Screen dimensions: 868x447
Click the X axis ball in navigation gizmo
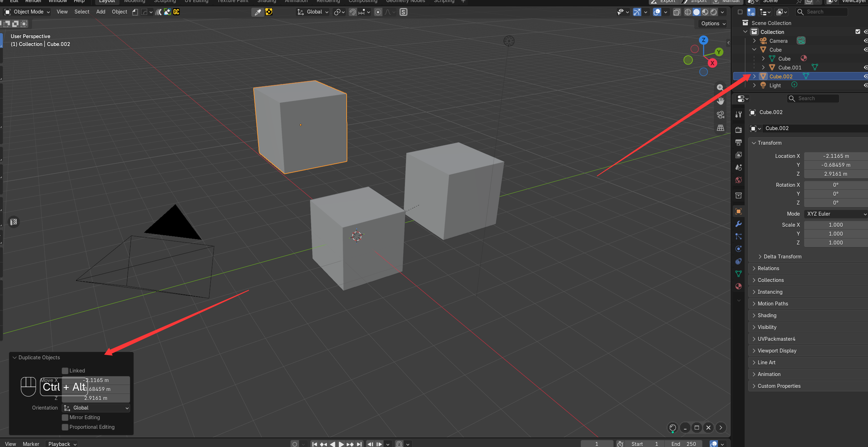713,63
